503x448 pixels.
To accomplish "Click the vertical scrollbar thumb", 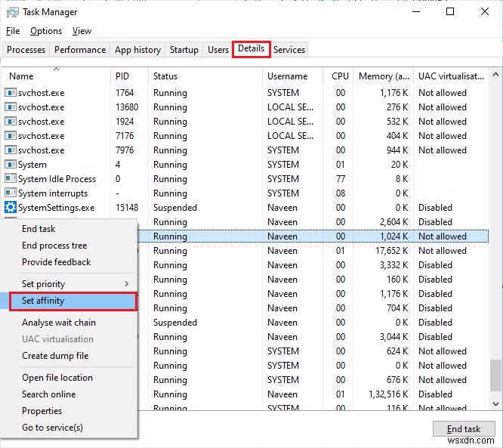I will coord(496,375).
